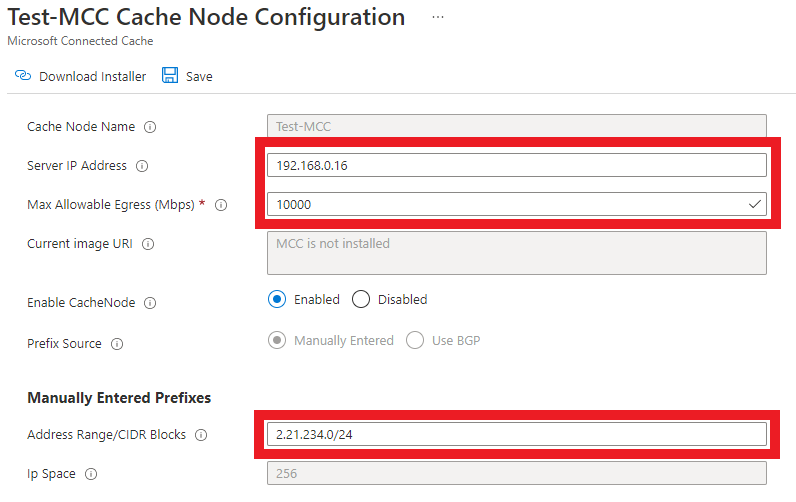This screenshot has height=502, width=796.
Task: Click info icon next to Current image URI
Action: point(148,243)
